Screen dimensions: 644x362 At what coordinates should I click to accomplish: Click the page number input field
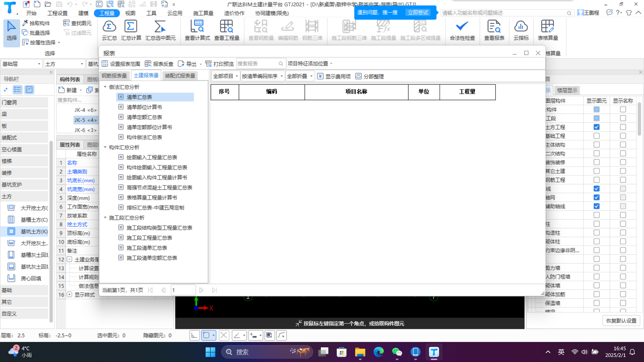click(183, 290)
